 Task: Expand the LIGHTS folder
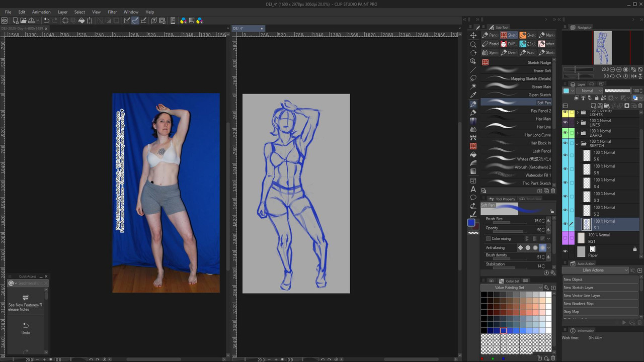pyautogui.click(x=577, y=112)
